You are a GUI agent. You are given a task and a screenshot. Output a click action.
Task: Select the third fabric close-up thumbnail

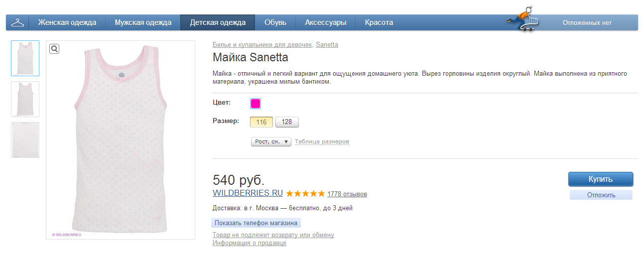[25, 140]
